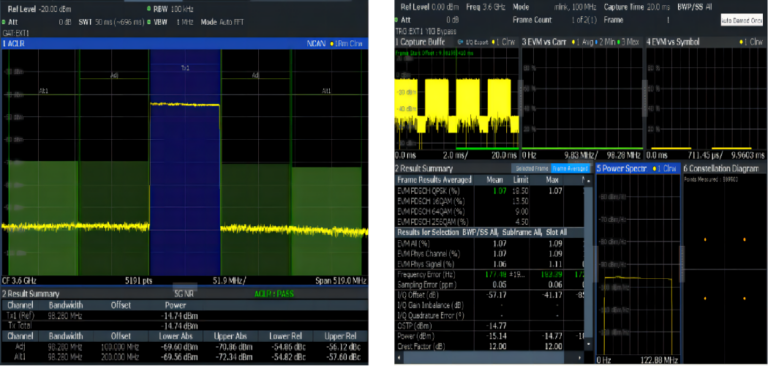Select the Selected Frame view button

pyautogui.click(x=530, y=168)
